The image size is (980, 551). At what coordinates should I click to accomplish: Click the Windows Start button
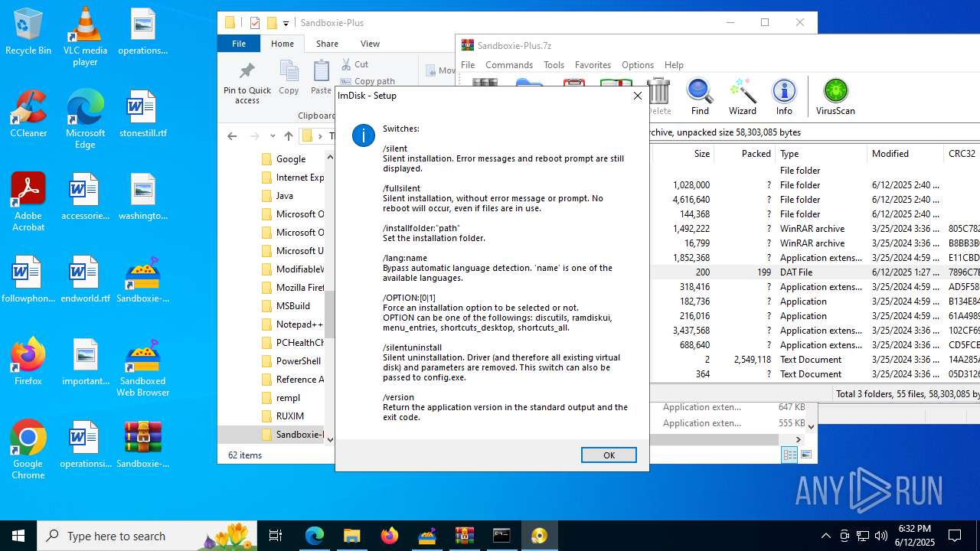[x=18, y=536]
